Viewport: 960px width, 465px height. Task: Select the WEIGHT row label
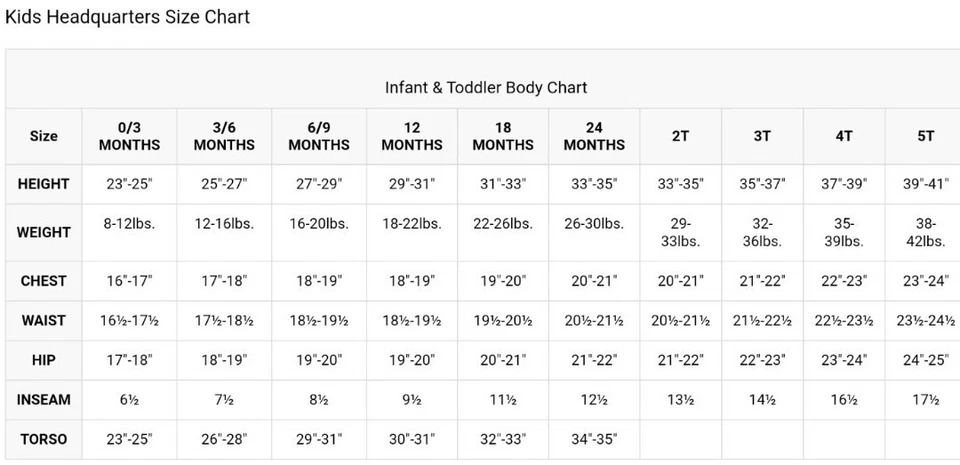point(44,232)
